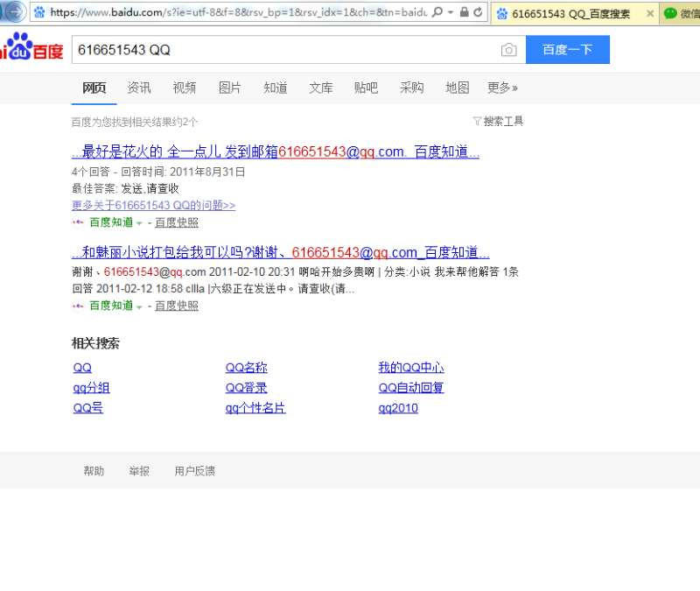The width and height of the screenshot is (700, 591).
Task: Open 百度快照 of first result
Action: pyautogui.click(x=177, y=222)
